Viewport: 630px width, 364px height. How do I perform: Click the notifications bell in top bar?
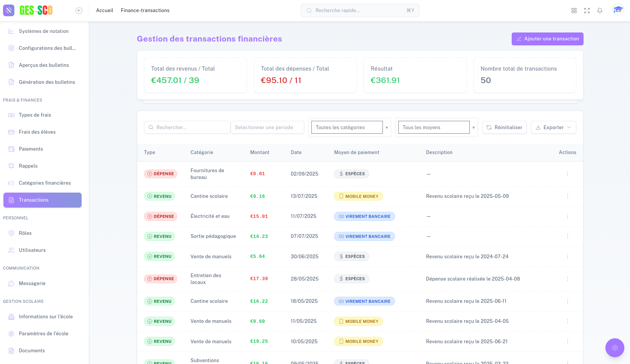[x=599, y=10]
